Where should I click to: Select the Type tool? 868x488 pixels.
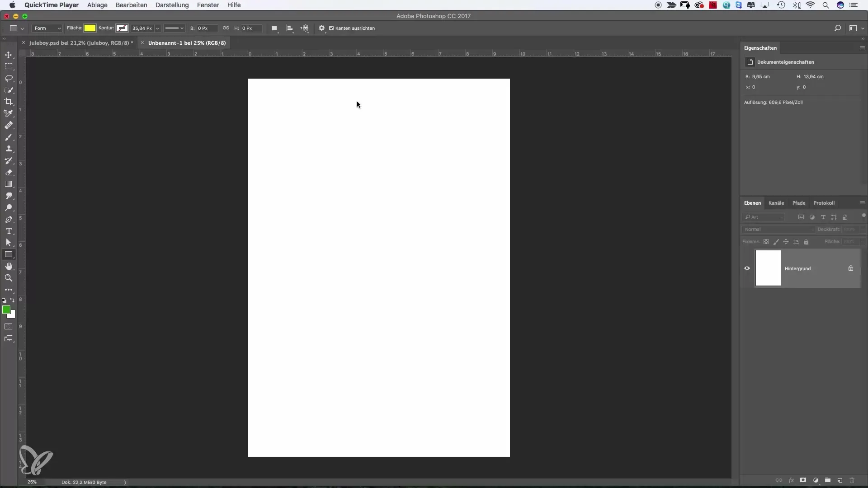[x=9, y=231]
